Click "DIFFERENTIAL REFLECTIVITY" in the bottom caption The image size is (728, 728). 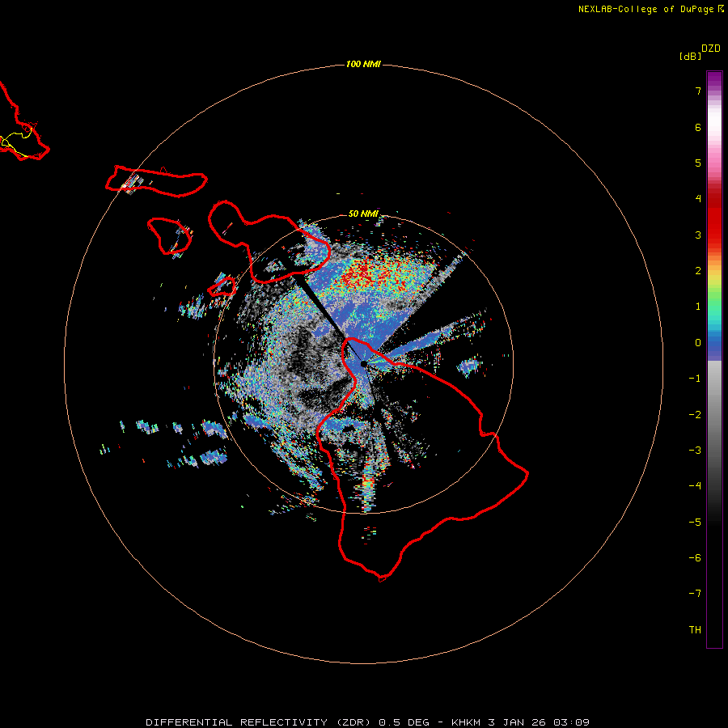(x=236, y=722)
